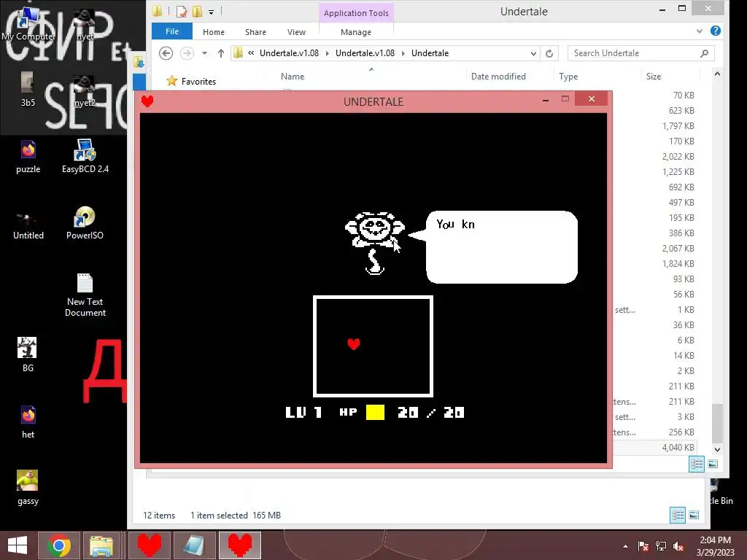Open recent locations dropdown arrow
Viewport: 747px width, 560px height.
coord(204,52)
